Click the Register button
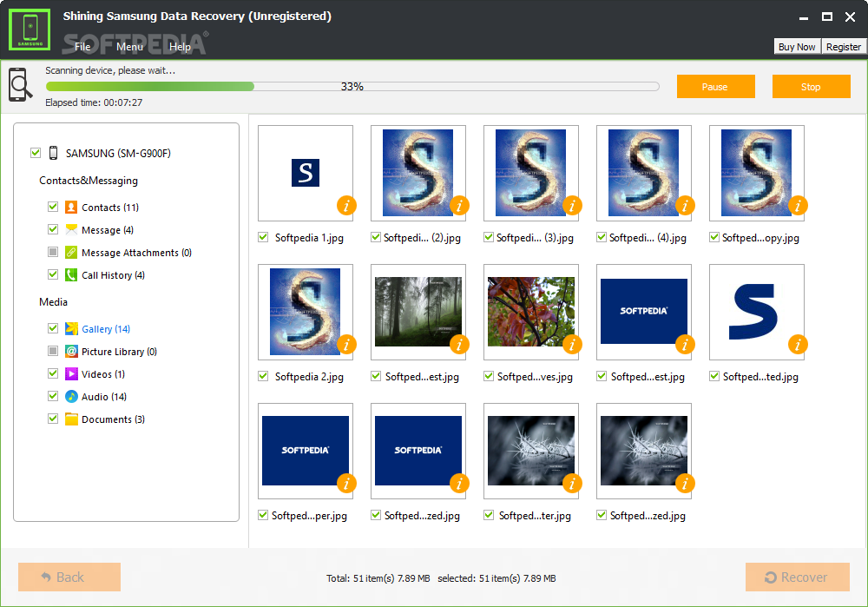 point(843,47)
